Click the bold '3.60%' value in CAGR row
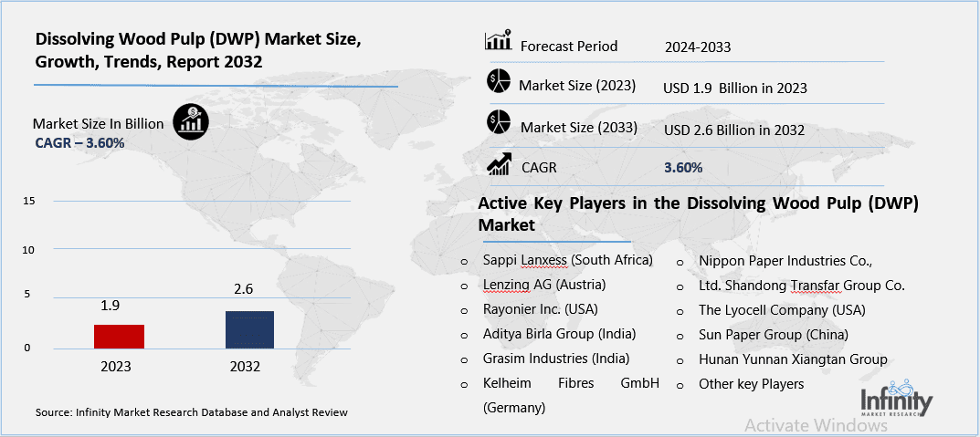Image resolution: width=980 pixels, height=437 pixels. pyautogui.click(x=683, y=167)
